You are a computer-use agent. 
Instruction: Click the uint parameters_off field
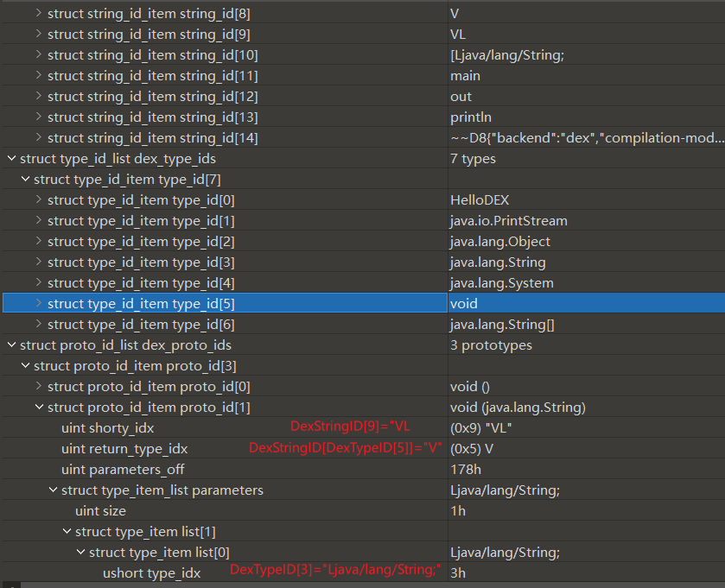click(123, 470)
